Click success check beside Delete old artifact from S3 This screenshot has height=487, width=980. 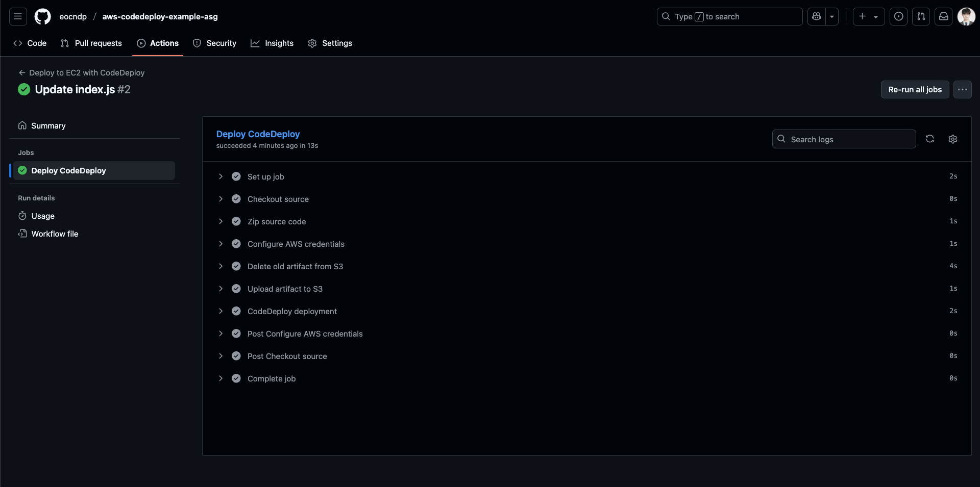(236, 266)
